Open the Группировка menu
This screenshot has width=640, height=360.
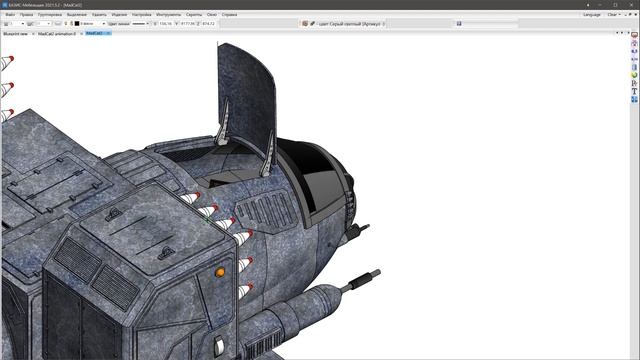pyautogui.click(x=50, y=15)
